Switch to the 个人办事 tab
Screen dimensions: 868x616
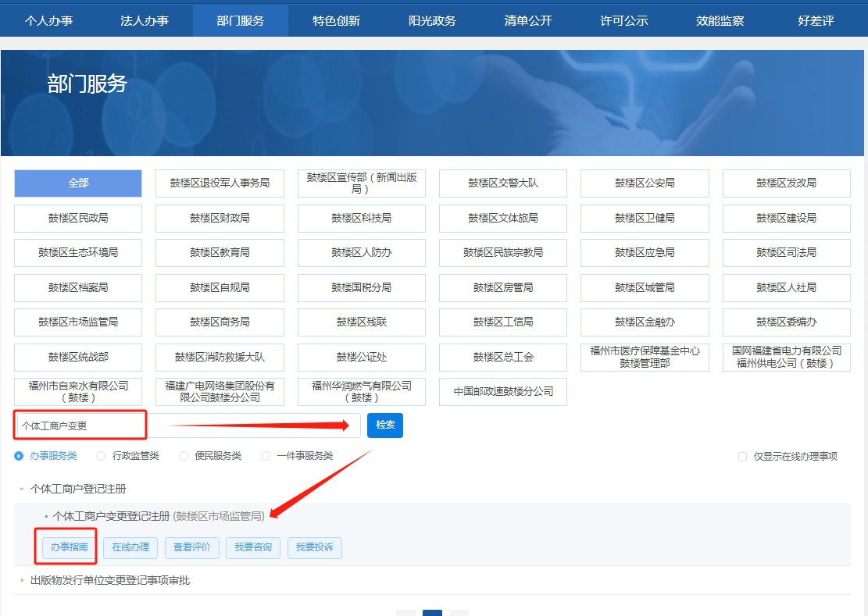tap(48, 21)
